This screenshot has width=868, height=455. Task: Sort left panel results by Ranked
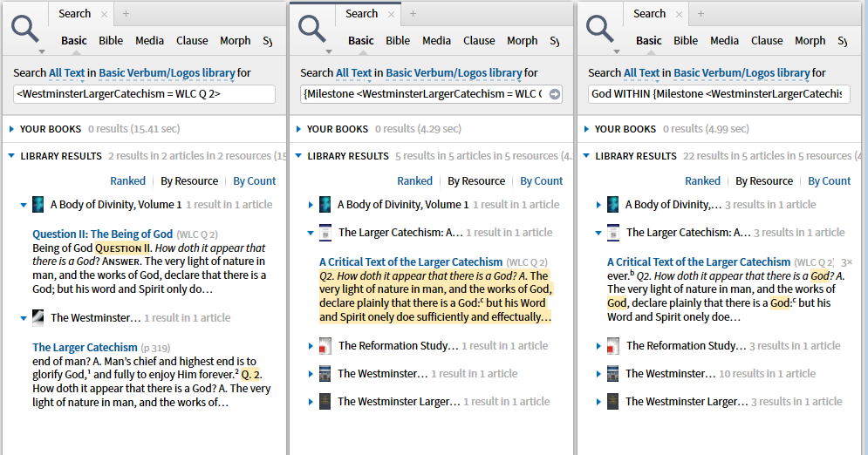(x=128, y=181)
